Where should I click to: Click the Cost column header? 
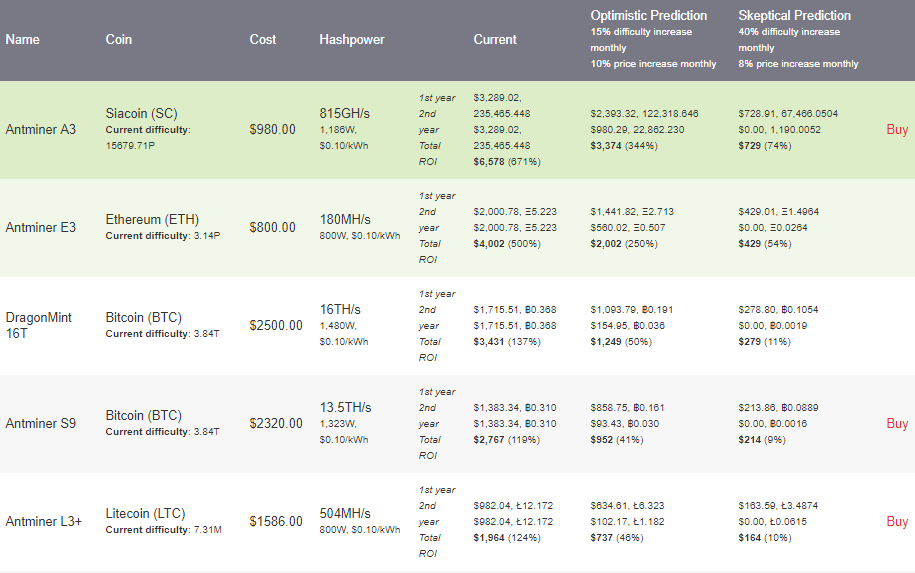263,40
